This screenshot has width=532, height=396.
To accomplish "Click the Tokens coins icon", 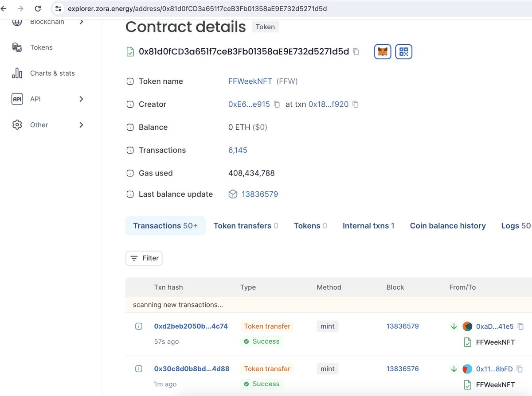I will point(17,47).
